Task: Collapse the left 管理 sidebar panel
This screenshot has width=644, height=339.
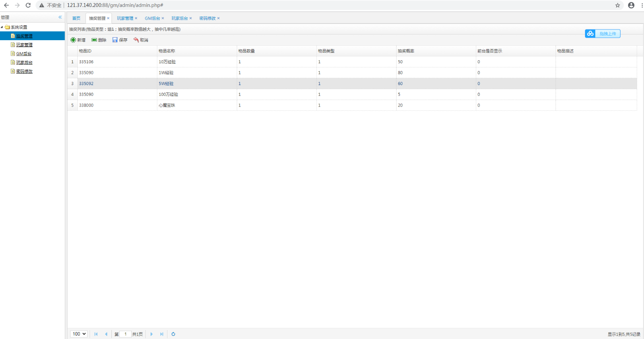Action: [x=60, y=17]
